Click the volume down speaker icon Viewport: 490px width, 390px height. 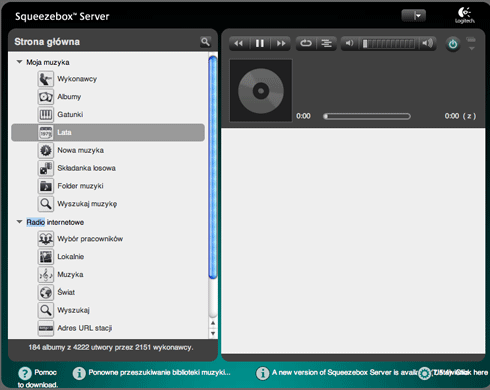pos(349,43)
